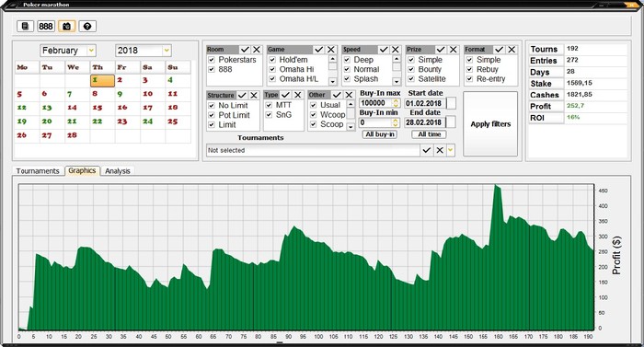Viewport: 644px width, 347px height.
Task: Open the document icon in top toolbar
Action: (x=25, y=27)
